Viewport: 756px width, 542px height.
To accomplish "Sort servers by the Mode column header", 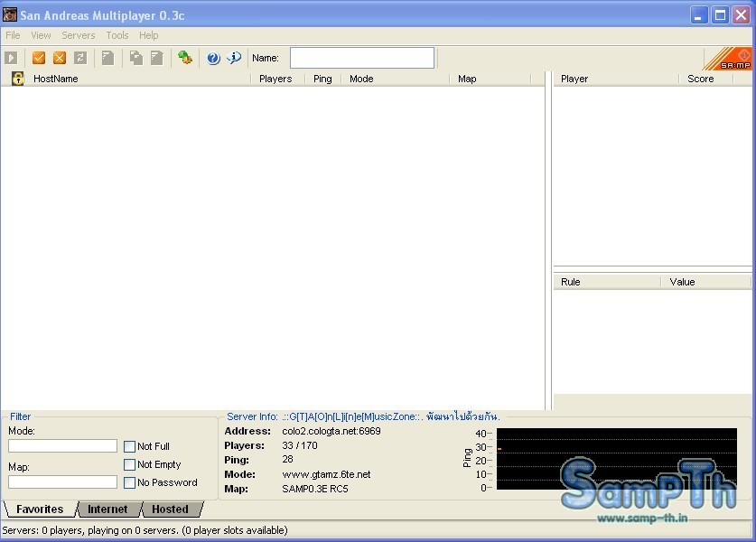I will [396, 79].
